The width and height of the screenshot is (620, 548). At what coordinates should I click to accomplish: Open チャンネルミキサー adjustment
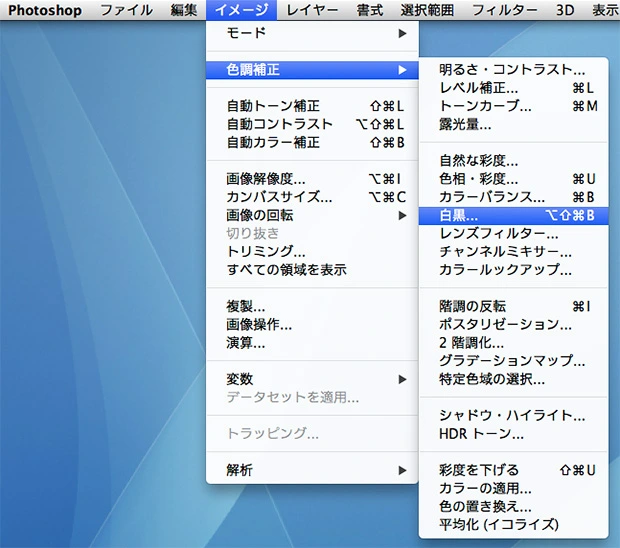[513, 251]
